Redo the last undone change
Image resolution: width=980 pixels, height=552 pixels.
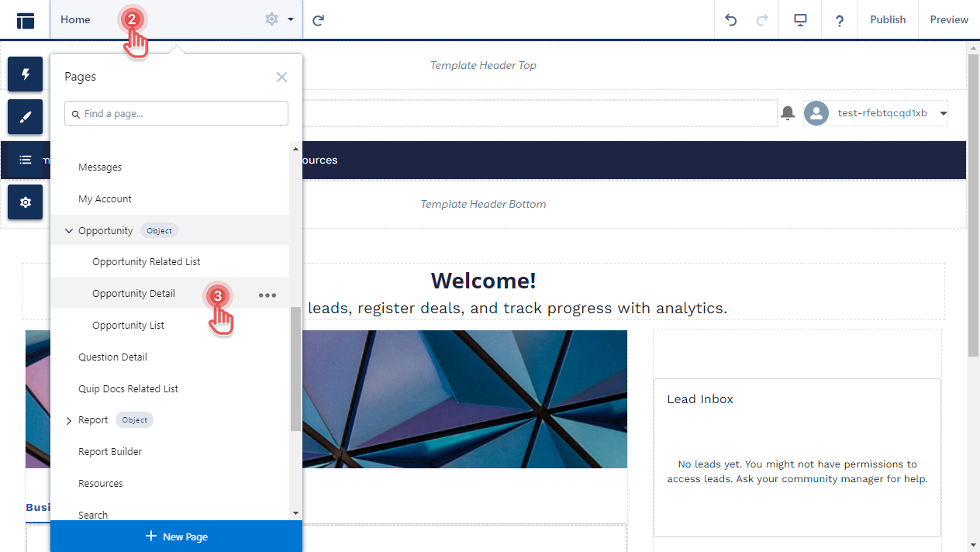(764, 20)
